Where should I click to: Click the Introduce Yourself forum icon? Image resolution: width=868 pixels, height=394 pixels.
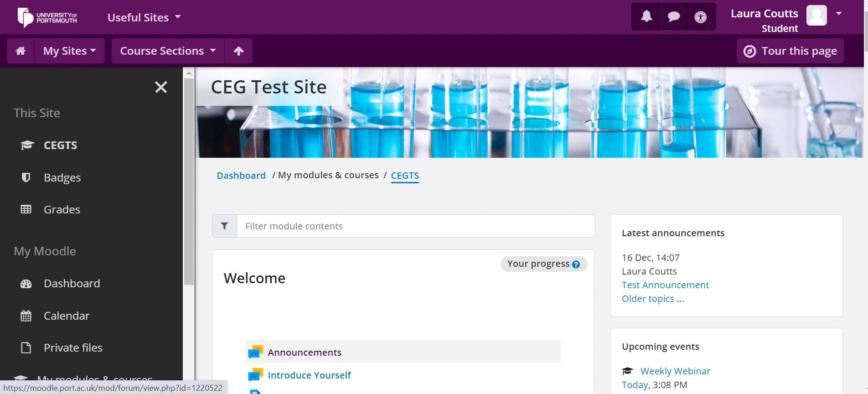tap(255, 375)
